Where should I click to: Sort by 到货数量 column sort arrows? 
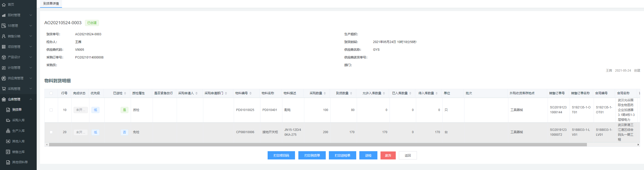click(351, 93)
